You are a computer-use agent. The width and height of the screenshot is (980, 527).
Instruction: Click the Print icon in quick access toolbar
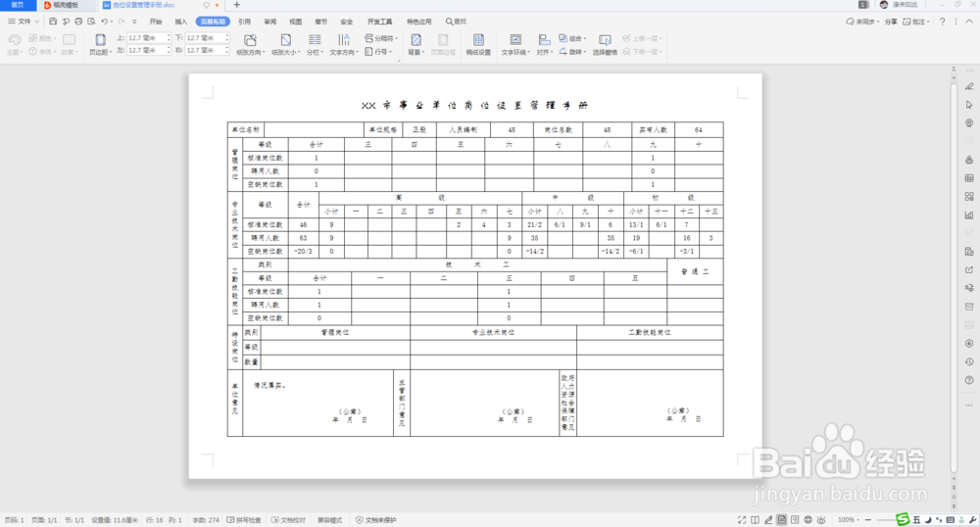78,22
